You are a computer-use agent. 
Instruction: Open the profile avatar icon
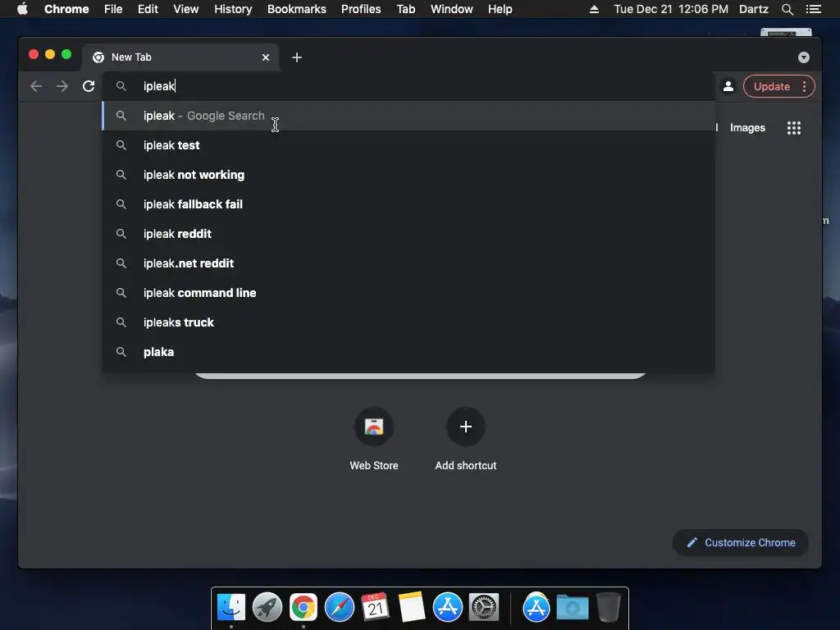(x=728, y=86)
